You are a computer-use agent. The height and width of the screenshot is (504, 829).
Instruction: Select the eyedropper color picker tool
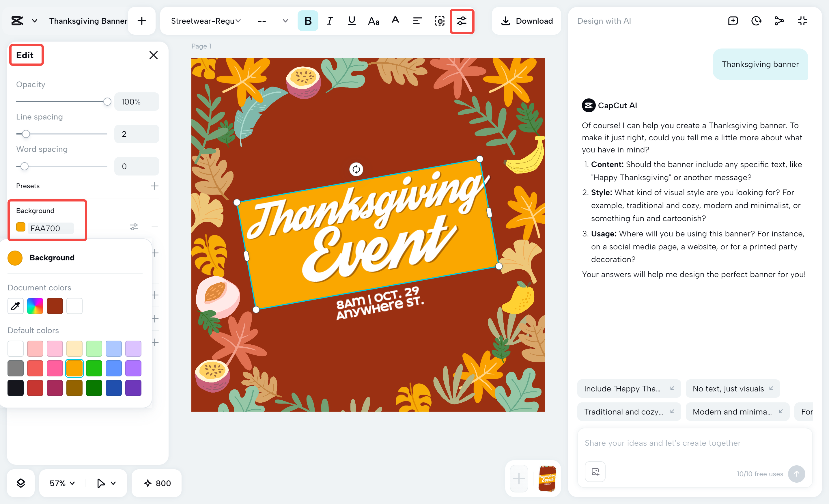(x=16, y=306)
